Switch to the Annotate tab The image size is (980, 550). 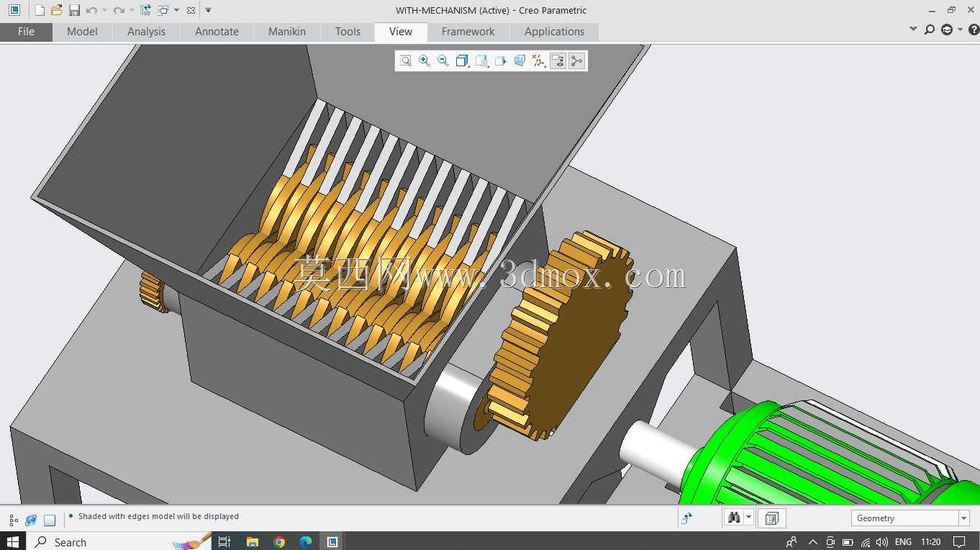point(217,32)
